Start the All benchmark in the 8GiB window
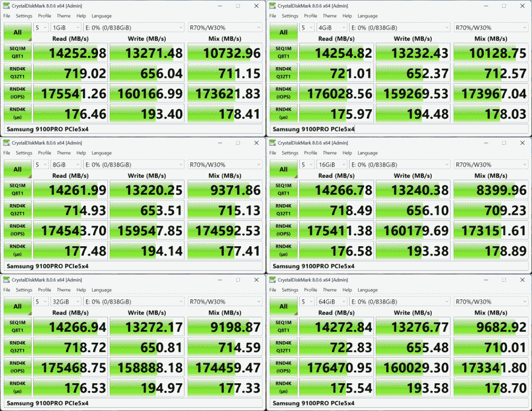 pos(18,169)
